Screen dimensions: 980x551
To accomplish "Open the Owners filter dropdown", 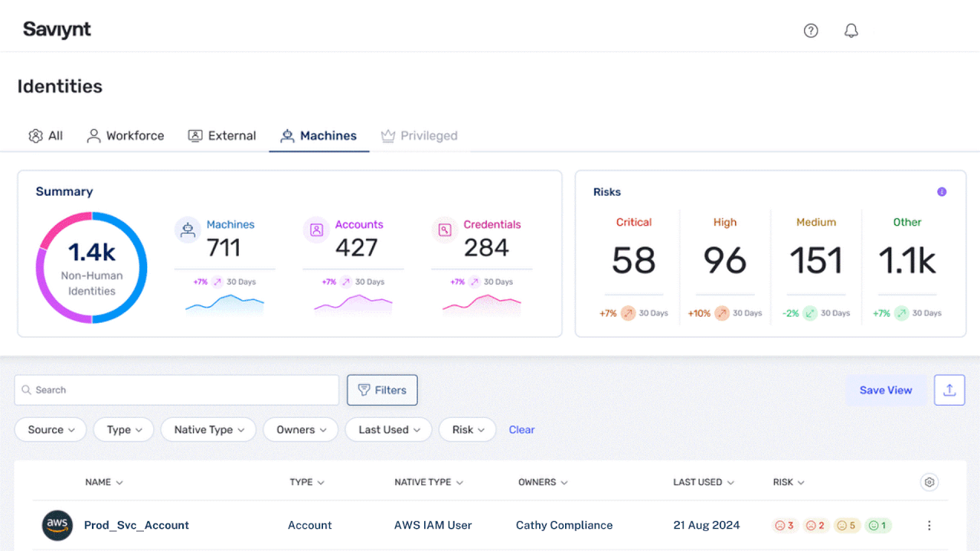I will tap(301, 430).
